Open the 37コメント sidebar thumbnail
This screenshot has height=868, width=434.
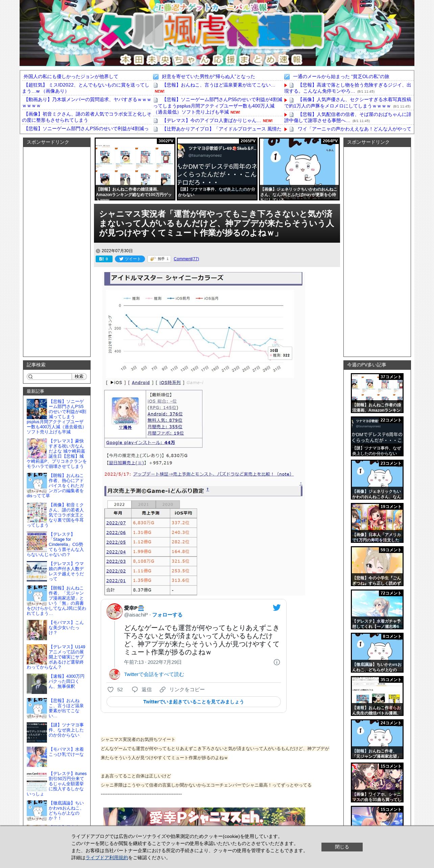[377, 393]
